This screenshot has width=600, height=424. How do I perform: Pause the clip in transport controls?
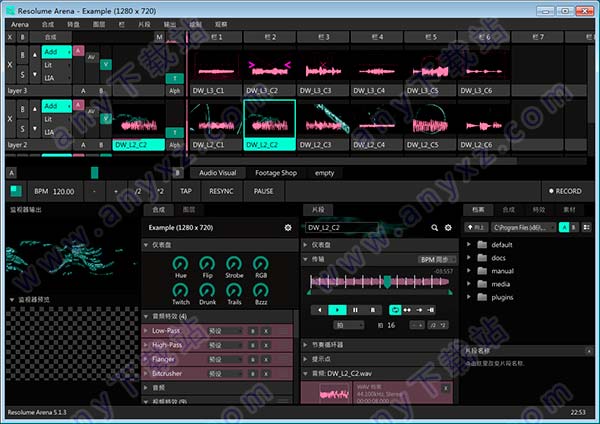coord(355,310)
